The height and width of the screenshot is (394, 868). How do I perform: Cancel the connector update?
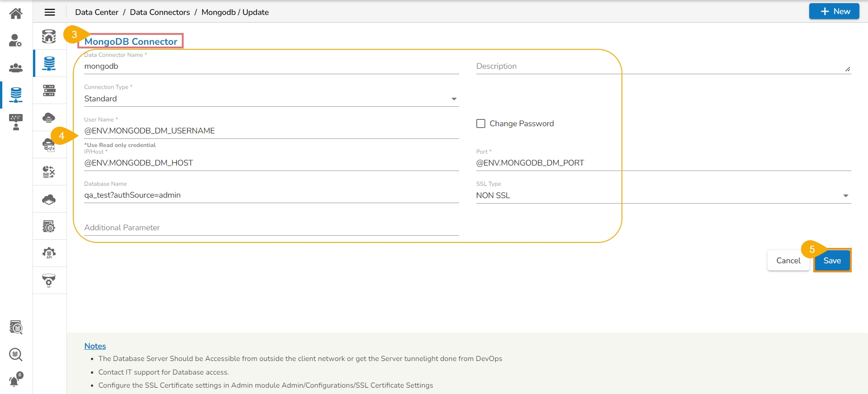[788, 261]
